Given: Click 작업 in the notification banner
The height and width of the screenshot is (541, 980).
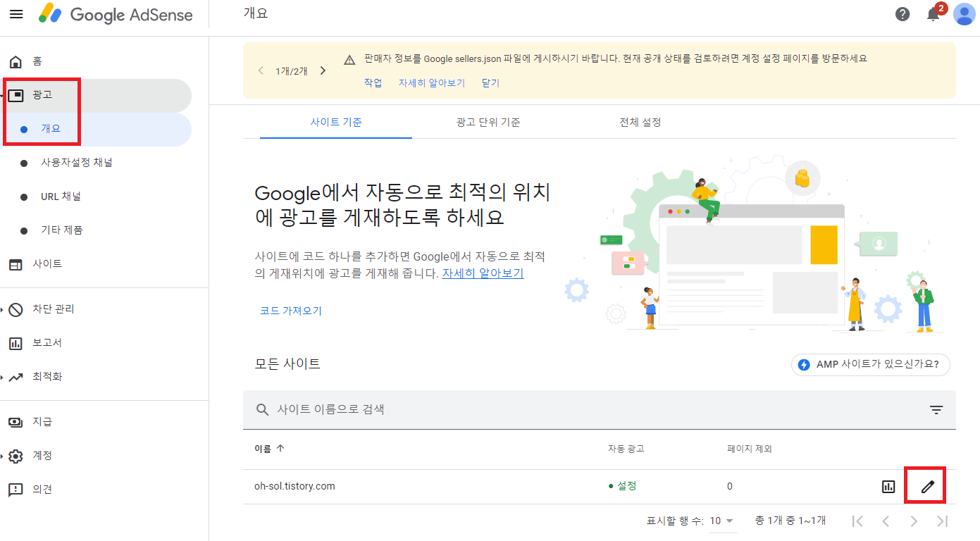Looking at the screenshot, I should pos(373,82).
